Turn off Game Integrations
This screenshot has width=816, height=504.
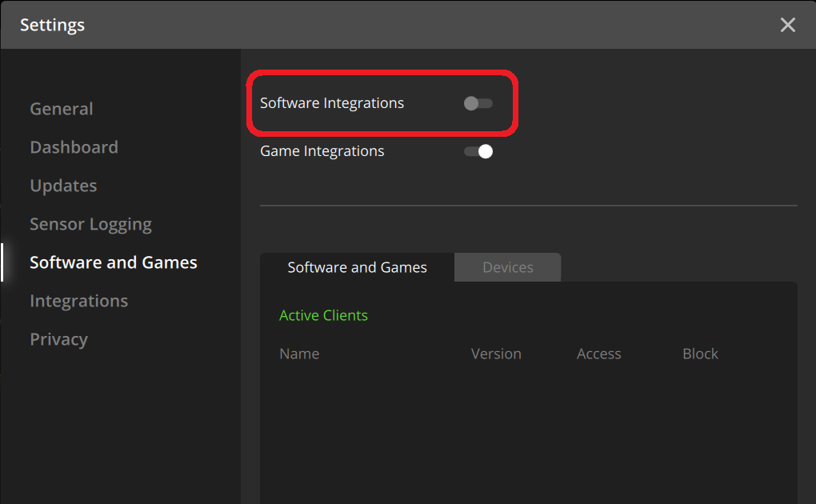click(x=478, y=151)
